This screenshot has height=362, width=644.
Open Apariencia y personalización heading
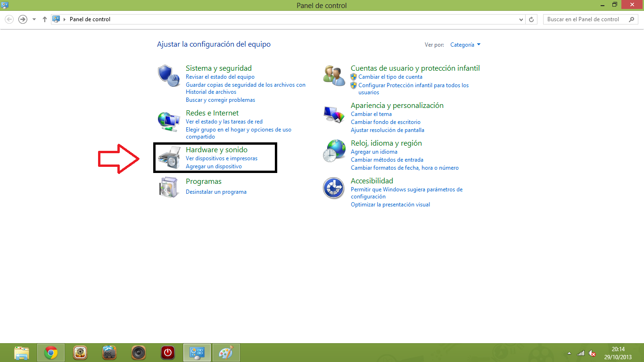pos(397,106)
